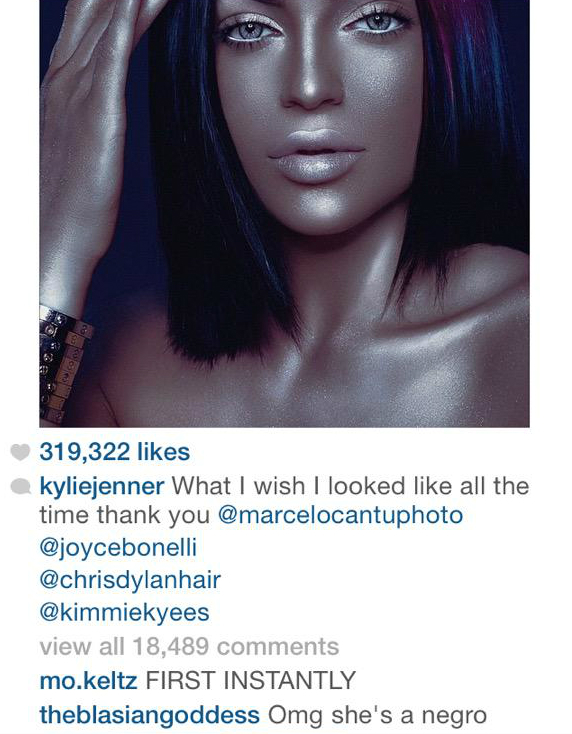Go to the @chrisdylanhair mention
This screenshot has height=734, width=572.
(130, 580)
